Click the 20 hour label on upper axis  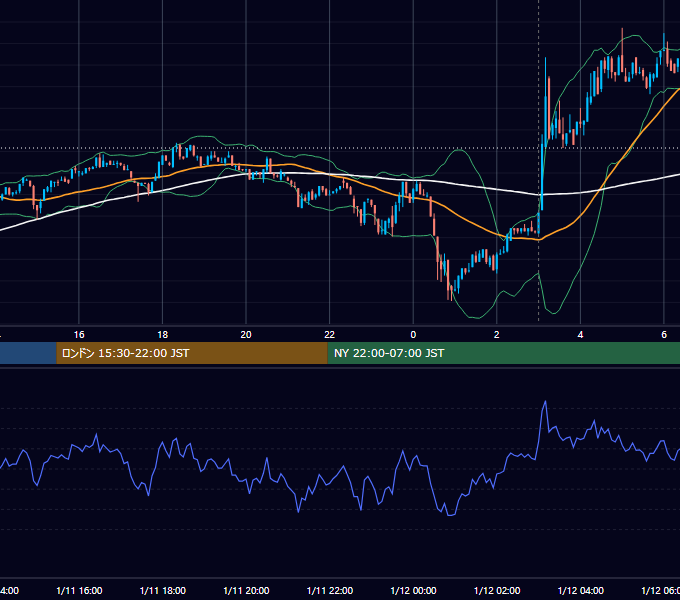[x=246, y=335]
